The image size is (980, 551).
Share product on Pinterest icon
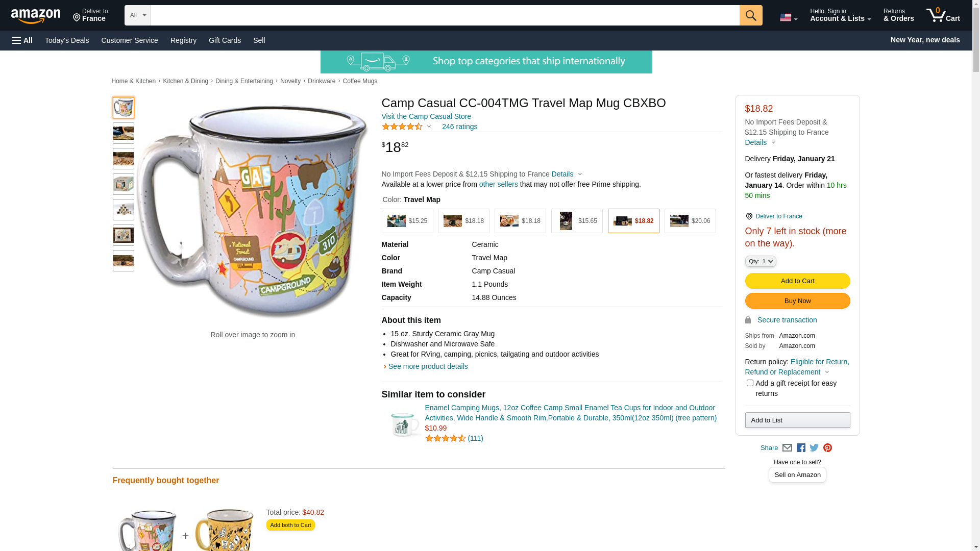(827, 448)
